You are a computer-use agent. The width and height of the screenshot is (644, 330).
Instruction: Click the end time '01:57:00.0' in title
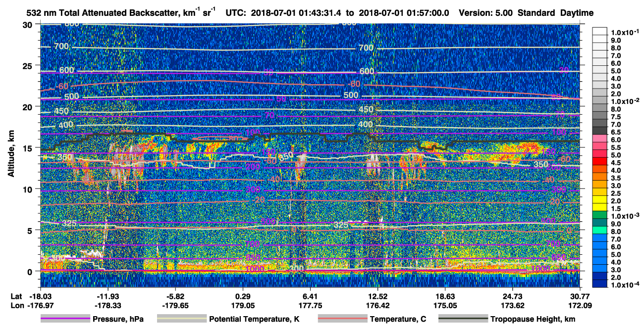tap(427, 13)
